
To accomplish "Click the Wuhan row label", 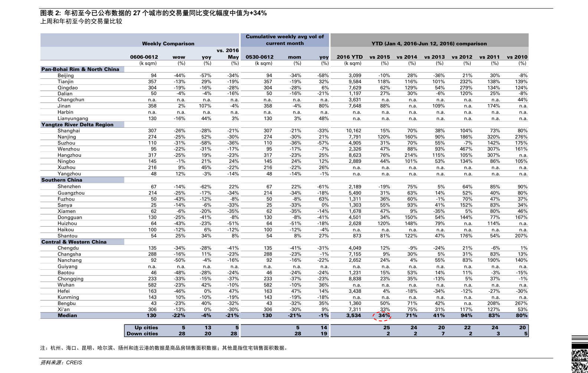I will [66, 285].
